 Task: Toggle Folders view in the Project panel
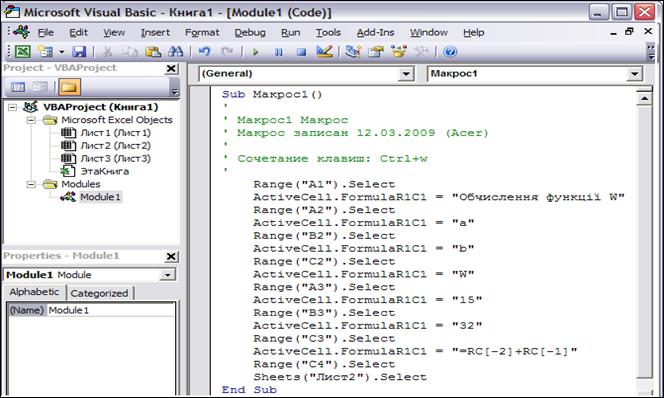pyautogui.click(x=69, y=87)
